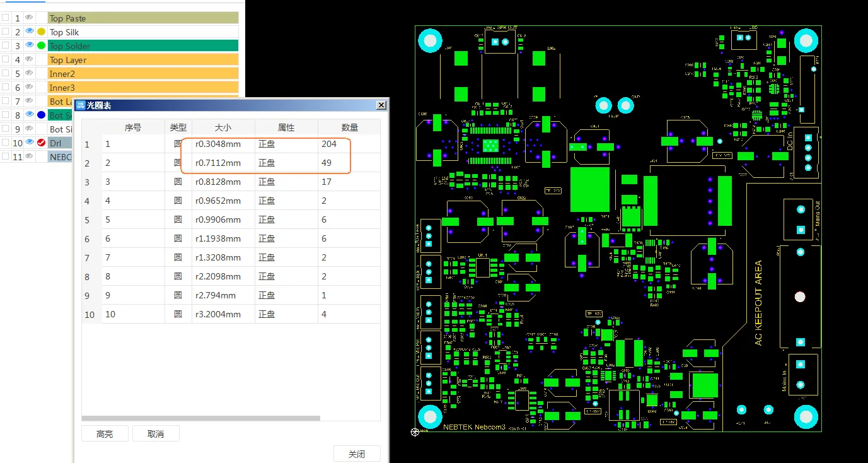Tick the checkbox for layer row 8
Screen dimensions: 868x463
click(6, 115)
